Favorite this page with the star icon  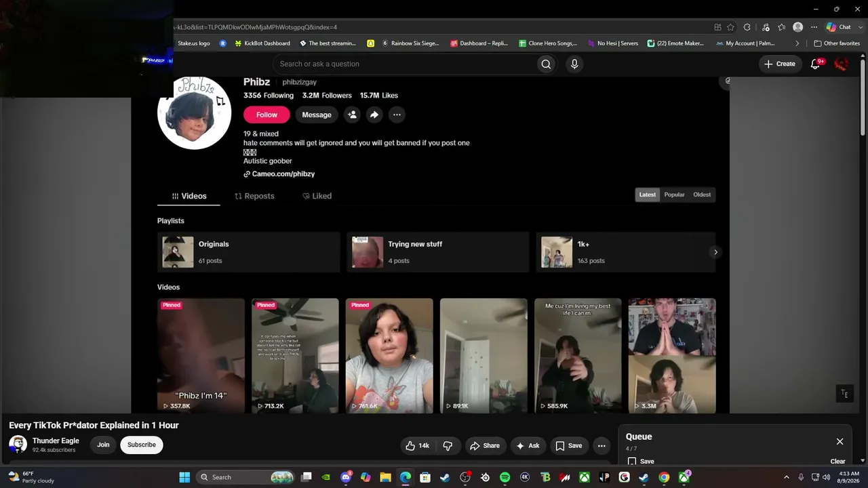[x=730, y=27]
